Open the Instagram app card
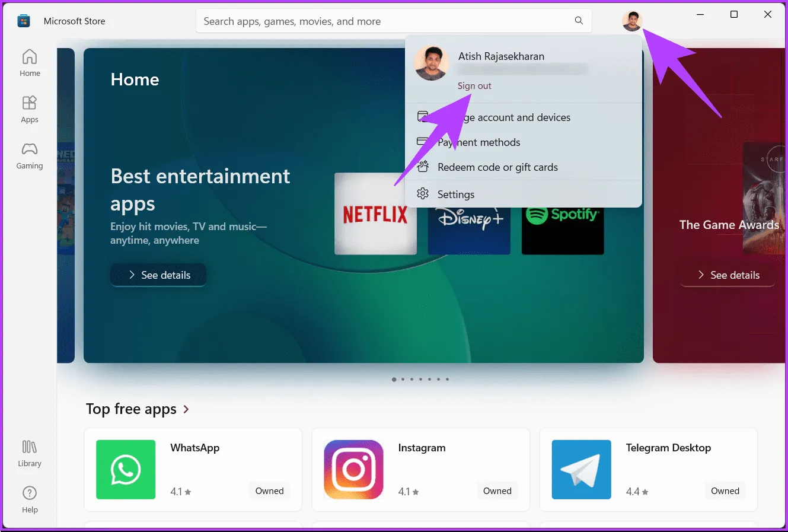Viewport: 788px width, 532px height. point(420,469)
